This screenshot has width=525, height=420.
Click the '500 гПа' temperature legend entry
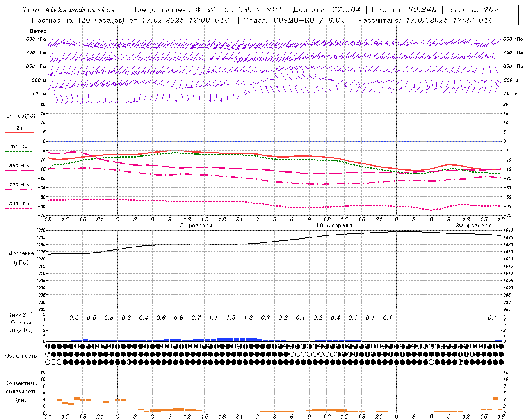click(19, 204)
